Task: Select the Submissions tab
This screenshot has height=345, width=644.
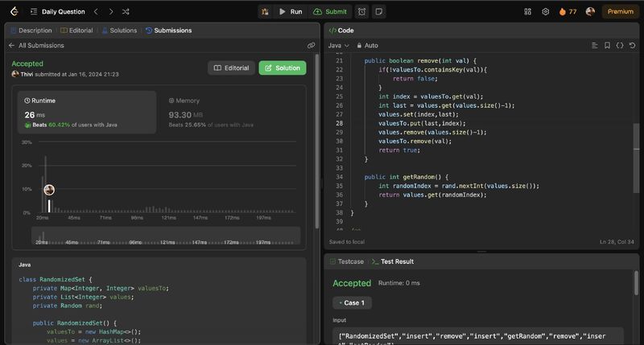Action: 169,31
